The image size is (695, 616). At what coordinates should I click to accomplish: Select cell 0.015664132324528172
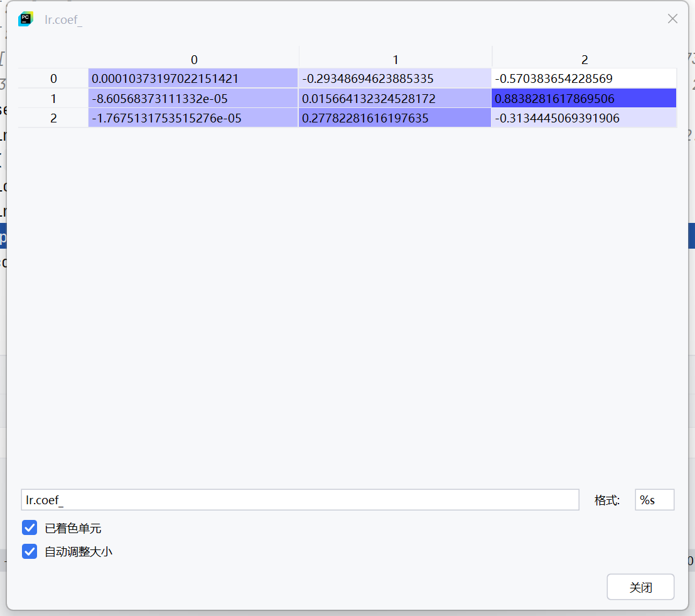pyautogui.click(x=395, y=98)
